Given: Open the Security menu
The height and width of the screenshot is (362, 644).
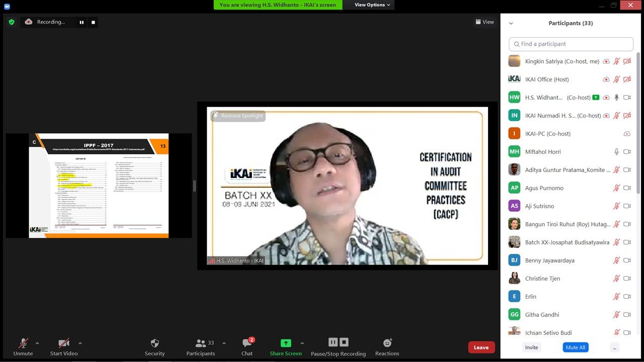Looking at the screenshot, I should [155, 347].
